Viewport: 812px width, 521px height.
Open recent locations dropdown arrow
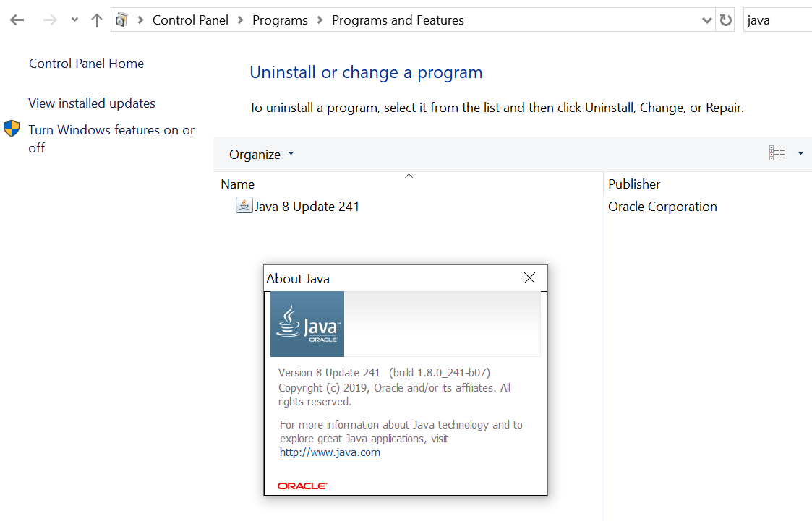click(x=74, y=20)
